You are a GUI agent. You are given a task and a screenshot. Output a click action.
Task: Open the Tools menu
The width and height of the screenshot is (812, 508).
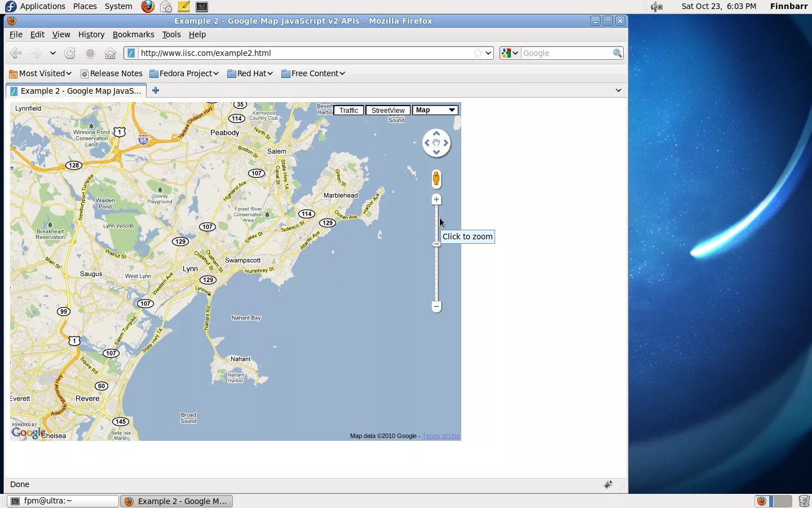tap(171, 34)
